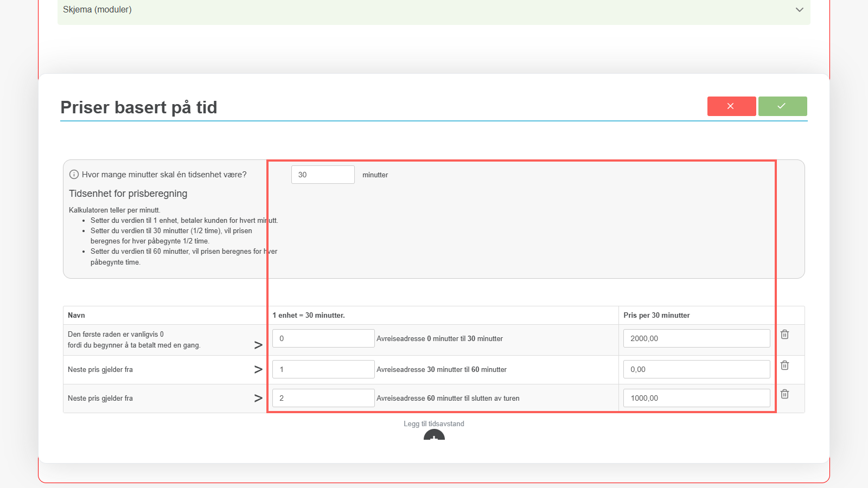Click the Skjema (moduler) label
The image size is (868, 488).
pos(97,9)
